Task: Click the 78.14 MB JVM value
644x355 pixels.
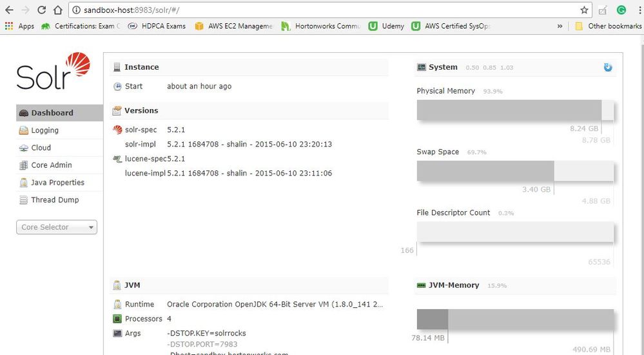Action: click(428, 338)
